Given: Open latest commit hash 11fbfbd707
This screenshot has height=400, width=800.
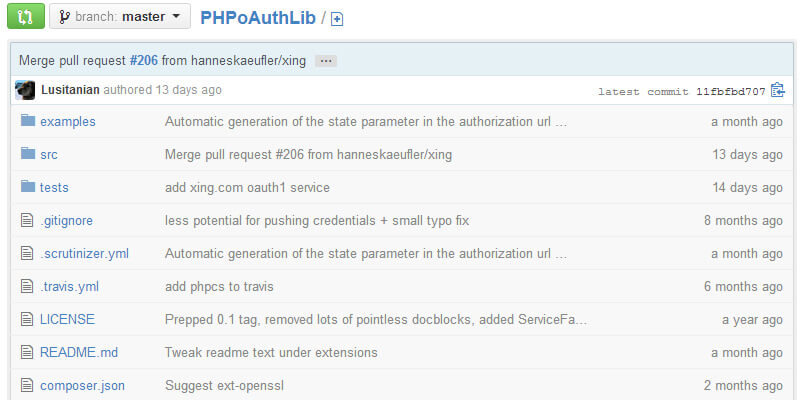Looking at the screenshot, I should click(x=729, y=91).
